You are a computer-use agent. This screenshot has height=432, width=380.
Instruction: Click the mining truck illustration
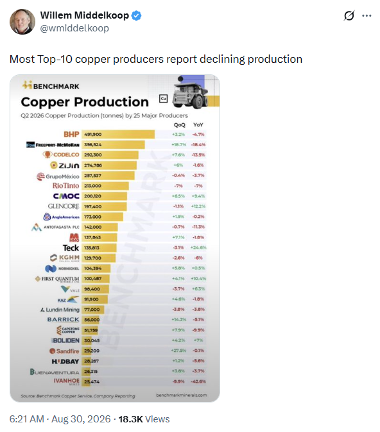click(191, 93)
